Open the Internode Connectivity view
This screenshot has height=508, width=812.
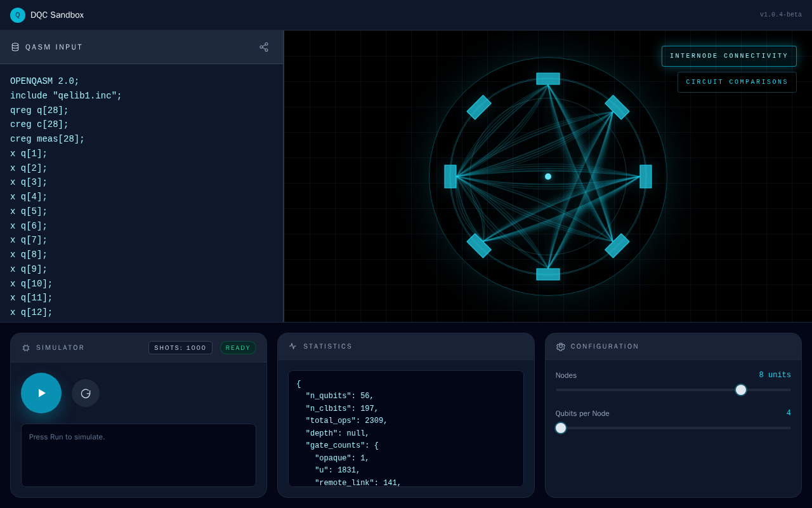pyautogui.click(x=729, y=56)
